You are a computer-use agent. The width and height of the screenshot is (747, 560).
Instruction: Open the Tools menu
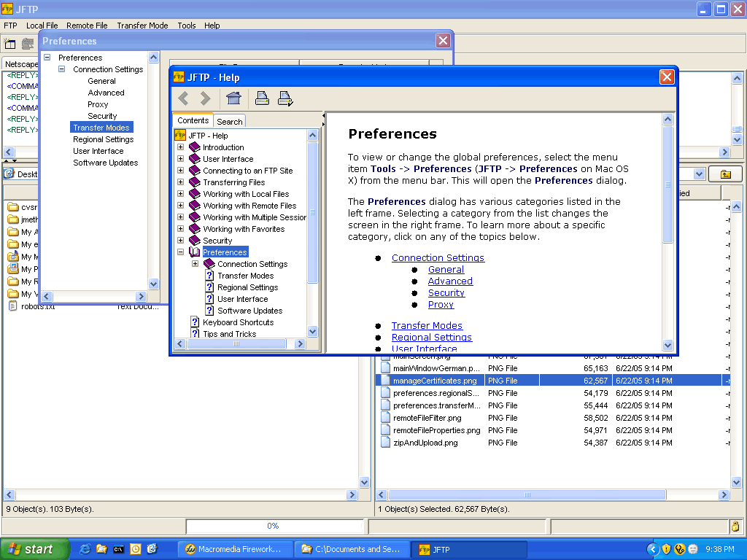coord(186,26)
